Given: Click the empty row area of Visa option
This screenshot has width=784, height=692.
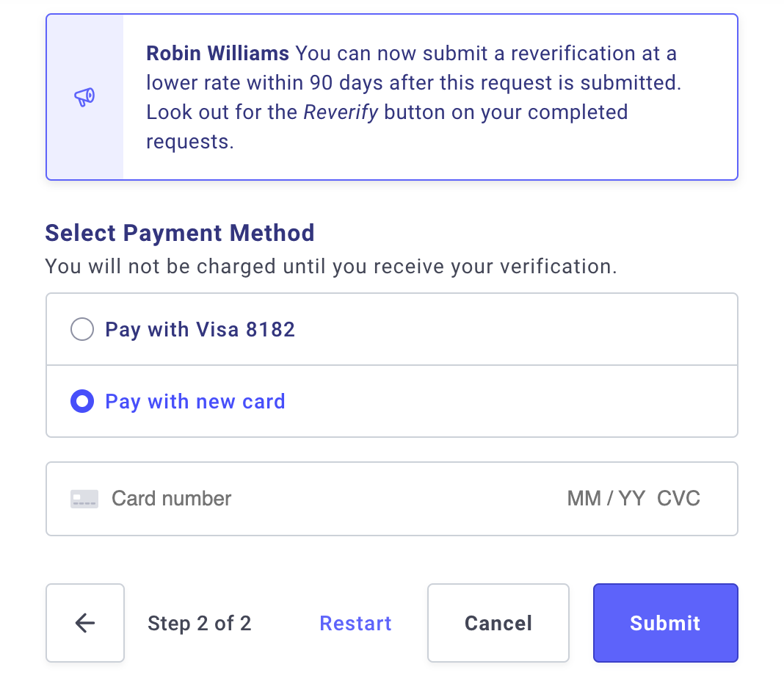Looking at the screenshot, I should click(515, 330).
